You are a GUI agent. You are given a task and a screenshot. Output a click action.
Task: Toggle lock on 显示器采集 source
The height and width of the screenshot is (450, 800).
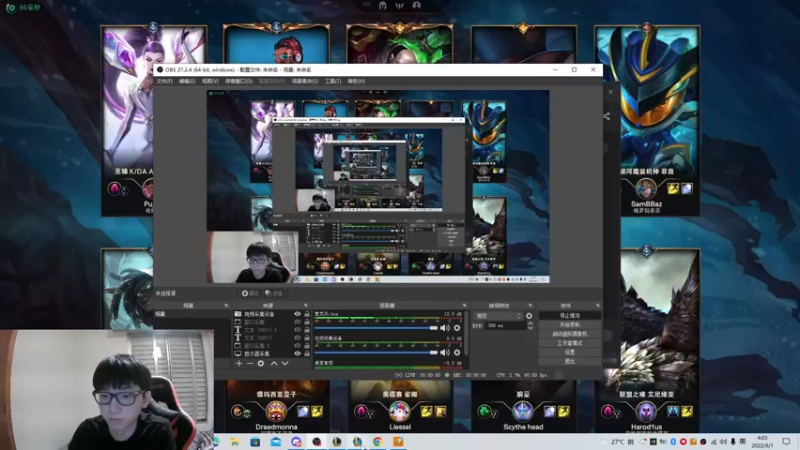307,353
